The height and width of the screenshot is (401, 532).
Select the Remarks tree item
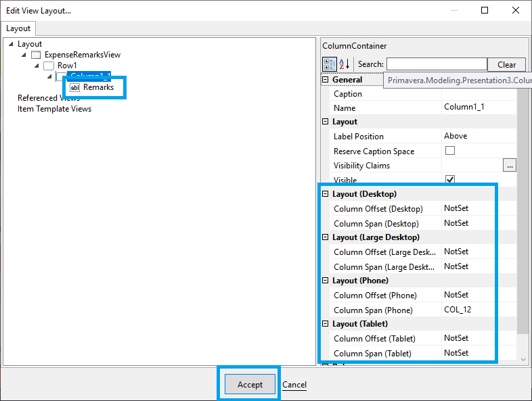[98, 87]
